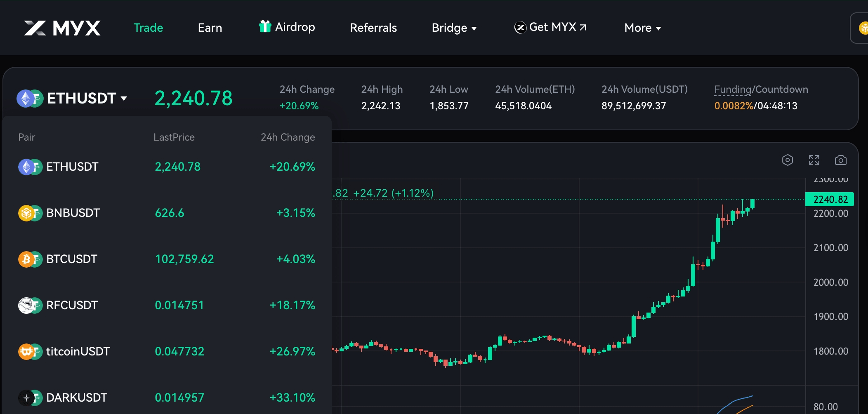Sort by 24h Change column in pair list
The image size is (868, 414).
point(288,137)
